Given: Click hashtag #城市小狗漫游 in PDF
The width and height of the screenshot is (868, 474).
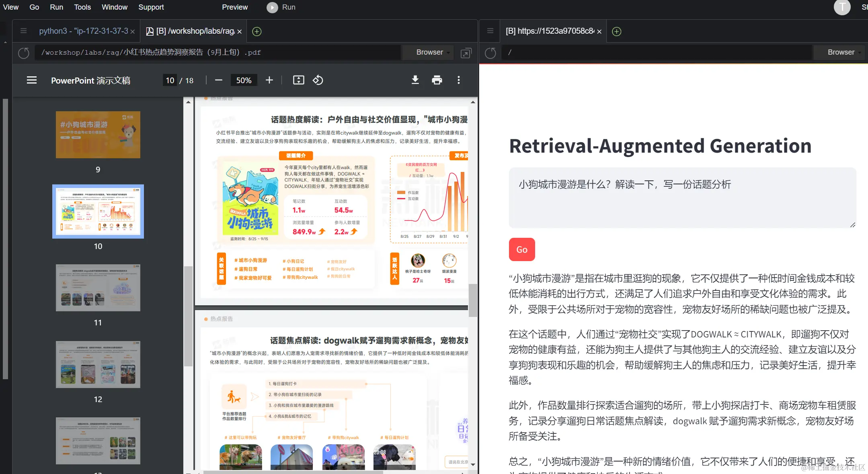Looking at the screenshot, I should pyautogui.click(x=251, y=260).
